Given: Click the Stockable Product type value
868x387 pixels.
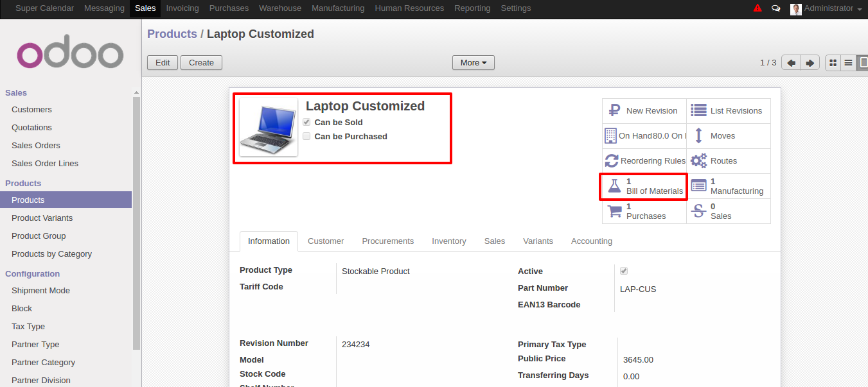Looking at the screenshot, I should 376,271.
